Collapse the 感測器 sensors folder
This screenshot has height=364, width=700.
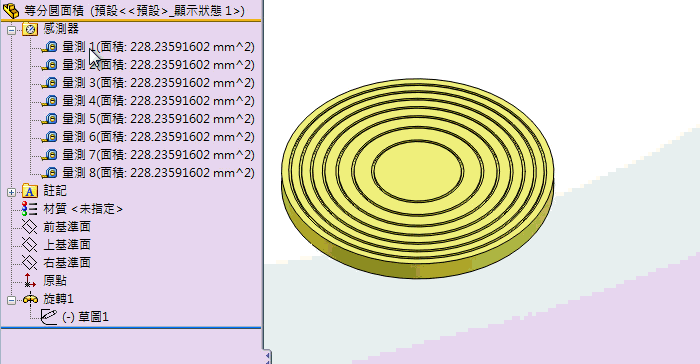[12, 30]
